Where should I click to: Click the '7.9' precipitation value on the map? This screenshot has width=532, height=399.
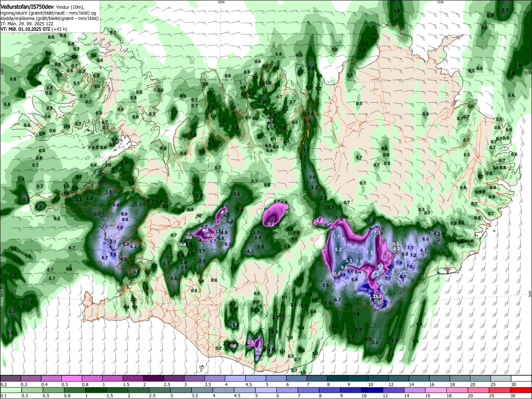click(113, 255)
